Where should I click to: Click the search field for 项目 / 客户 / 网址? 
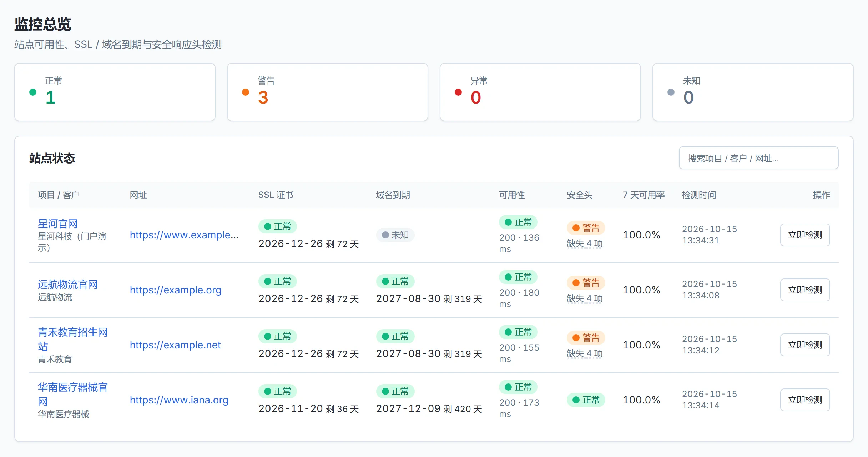click(758, 158)
